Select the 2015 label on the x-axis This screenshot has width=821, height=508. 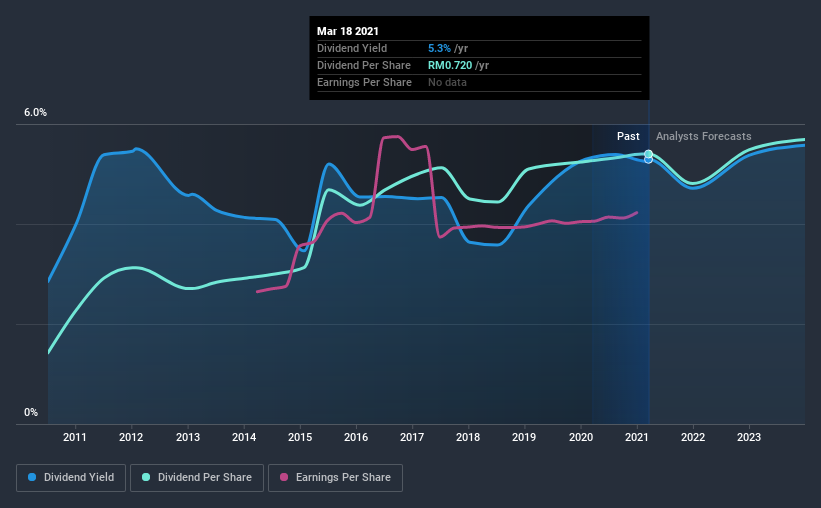click(x=300, y=437)
